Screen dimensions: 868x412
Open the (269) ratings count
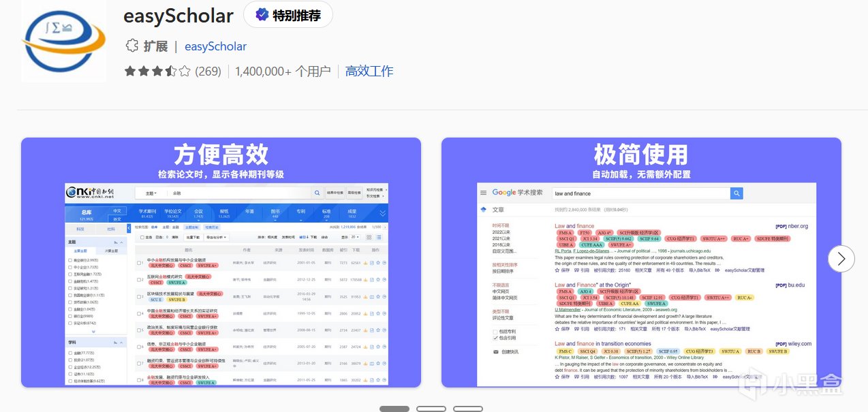pyautogui.click(x=208, y=72)
